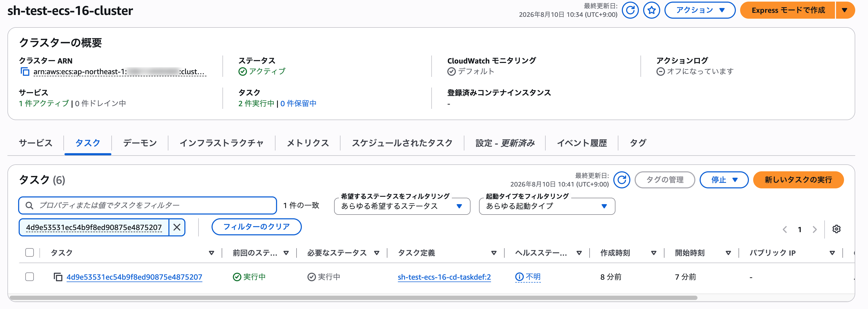Sort by the 必要なステータス column arrow
Screen dimensions: 868x309
377,253
